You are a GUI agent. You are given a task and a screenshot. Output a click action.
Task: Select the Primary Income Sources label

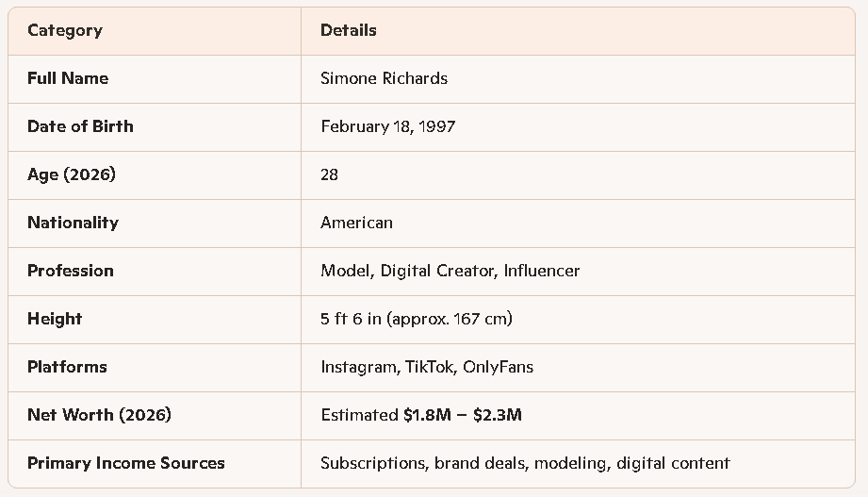125,463
